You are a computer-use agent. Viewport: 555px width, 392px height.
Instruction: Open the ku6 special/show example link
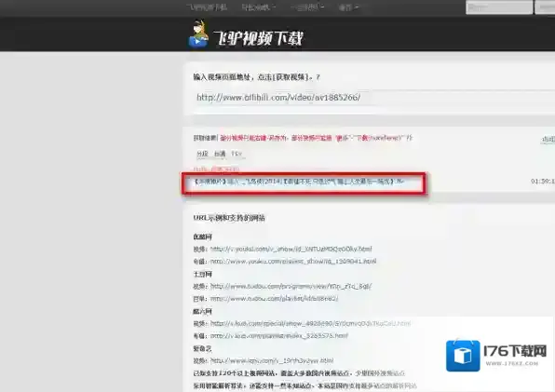click(x=310, y=323)
